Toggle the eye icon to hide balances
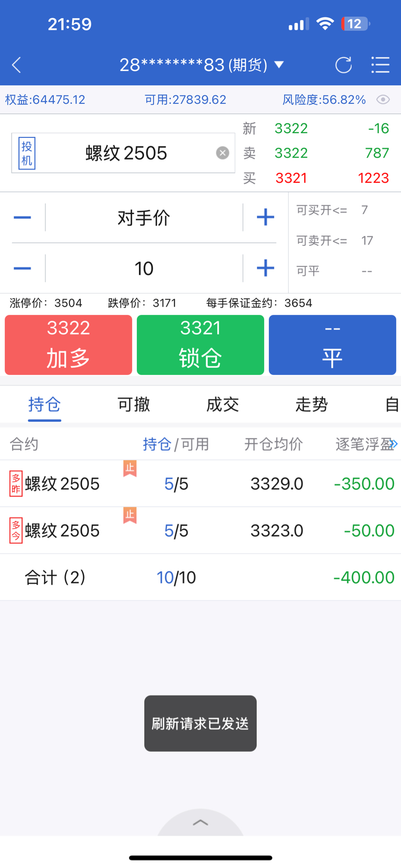 383,99
